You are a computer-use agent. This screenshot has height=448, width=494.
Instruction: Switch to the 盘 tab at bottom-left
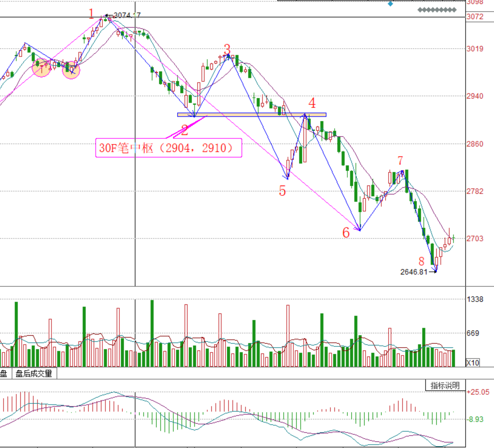point(4,374)
